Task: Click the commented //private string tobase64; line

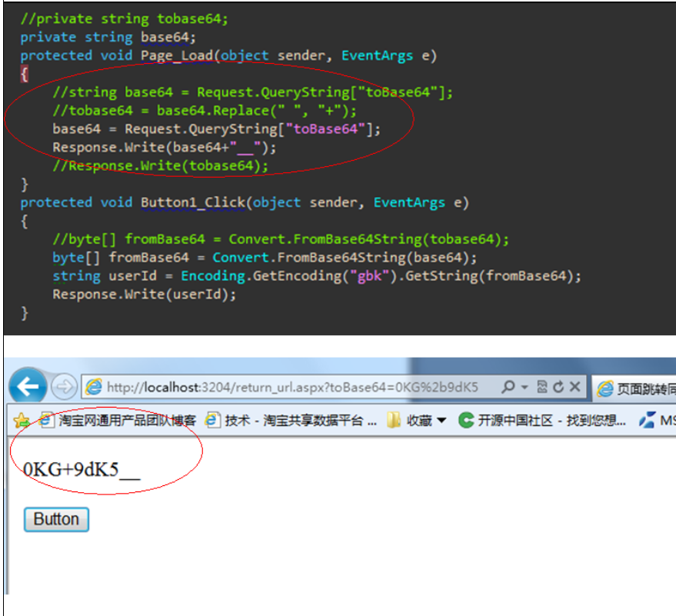Action: 124,19
